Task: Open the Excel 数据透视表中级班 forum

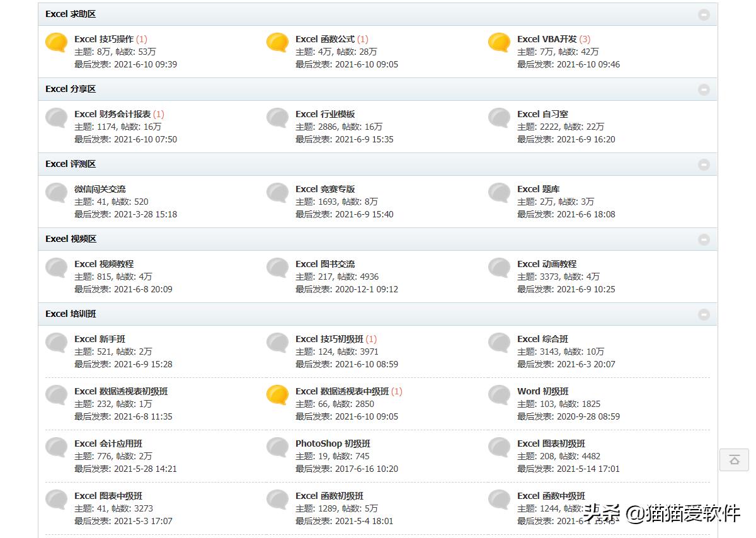Action: (x=342, y=391)
